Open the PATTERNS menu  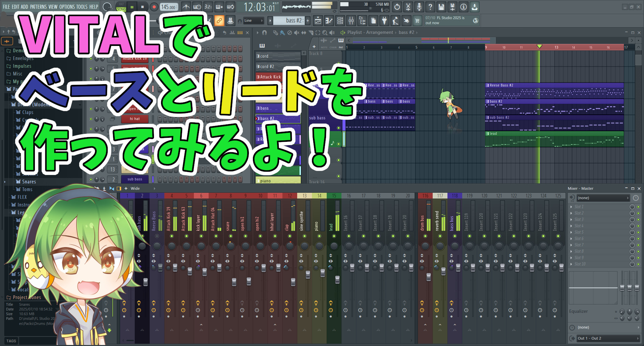point(38,7)
